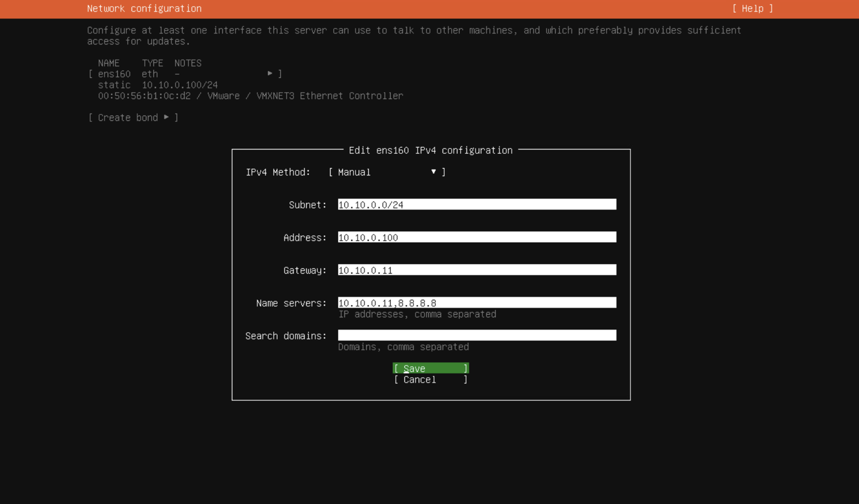Focus the empty Search domains field
The width and height of the screenshot is (859, 504).
pos(477,335)
